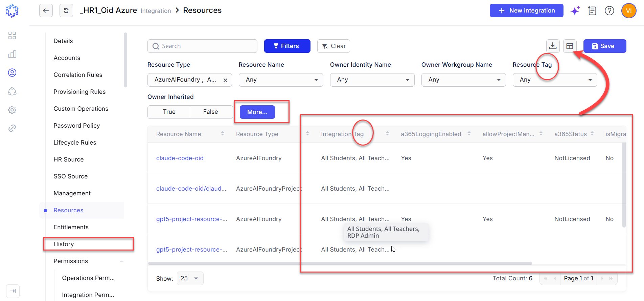Screen dimensions: 644x301
Task: Collapse the Permissions section
Action: [x=122, y=261]
